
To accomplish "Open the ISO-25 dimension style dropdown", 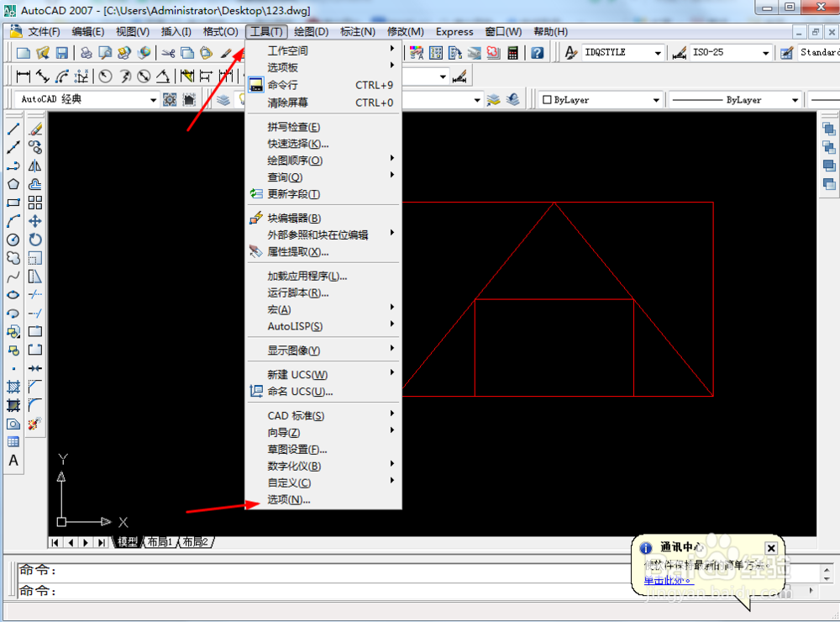I will [x=765, y=53].
